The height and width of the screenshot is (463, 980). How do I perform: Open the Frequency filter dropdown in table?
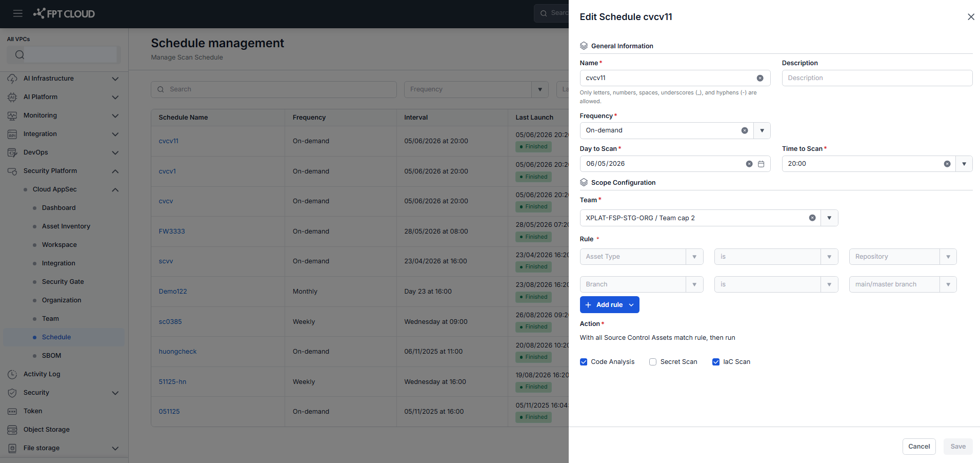[x=540, y=89]
